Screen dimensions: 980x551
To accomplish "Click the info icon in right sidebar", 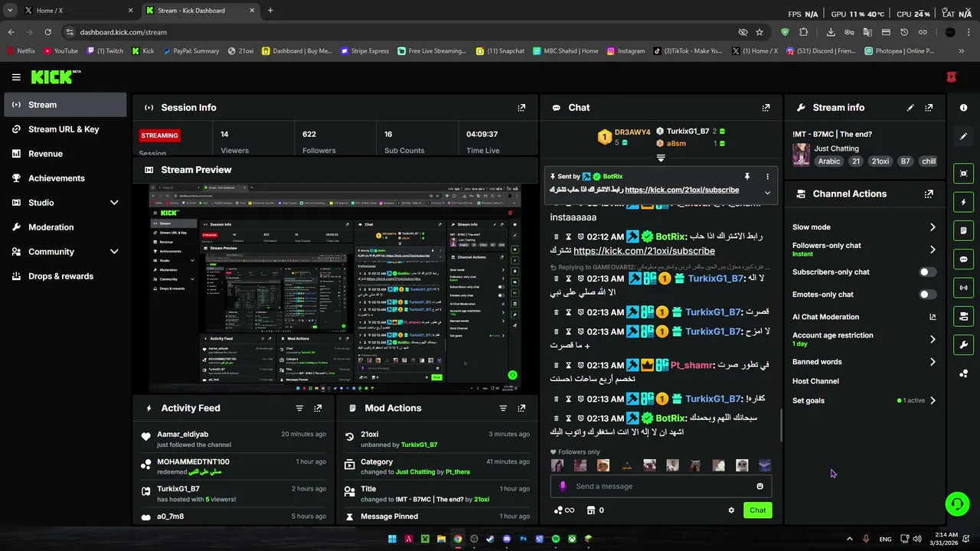I will click(964, 108).
